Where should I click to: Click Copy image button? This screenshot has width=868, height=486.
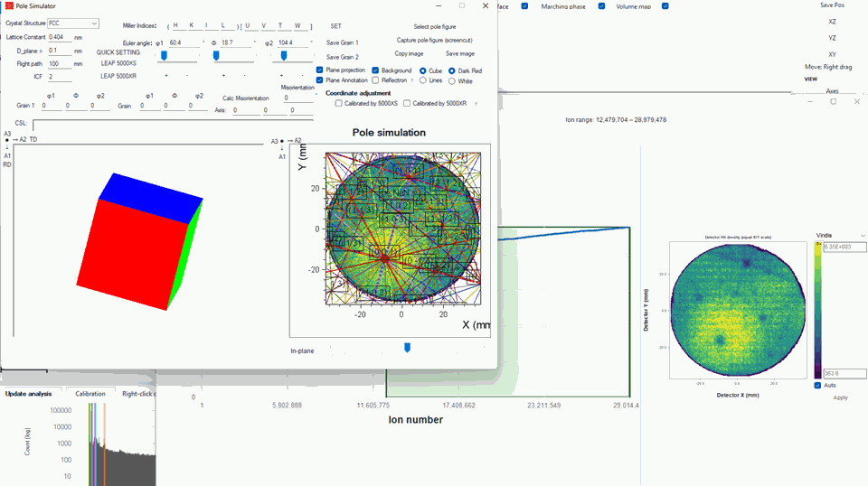(409, 53)
